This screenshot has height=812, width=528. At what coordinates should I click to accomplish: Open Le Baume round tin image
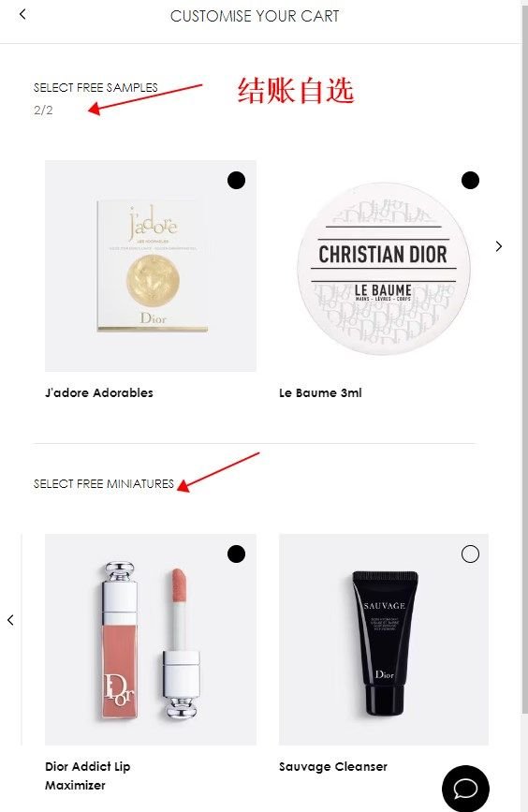[x=384, y=268]
